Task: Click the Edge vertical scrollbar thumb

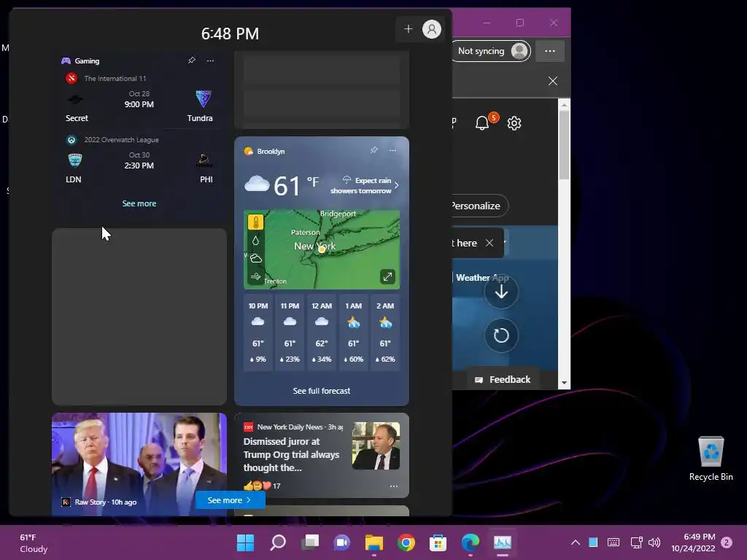Action: (x=564, y=145)
